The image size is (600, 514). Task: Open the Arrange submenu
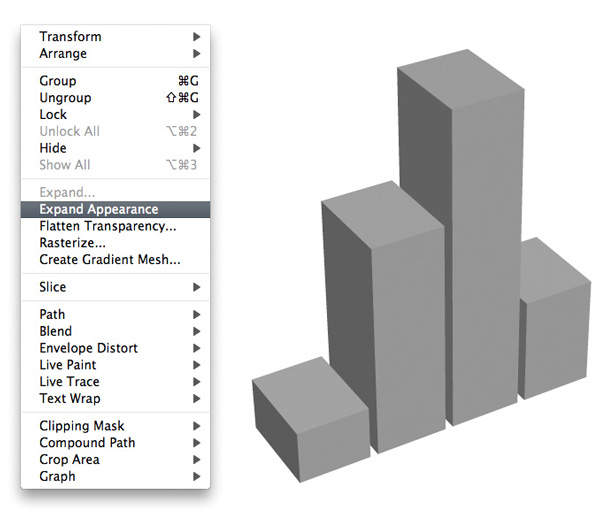point(116,54)
